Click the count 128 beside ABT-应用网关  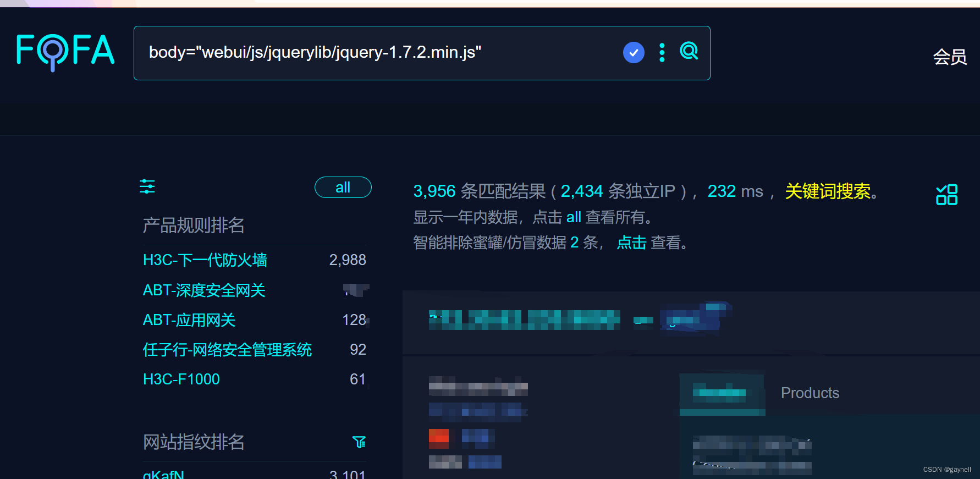pos(354,320)
